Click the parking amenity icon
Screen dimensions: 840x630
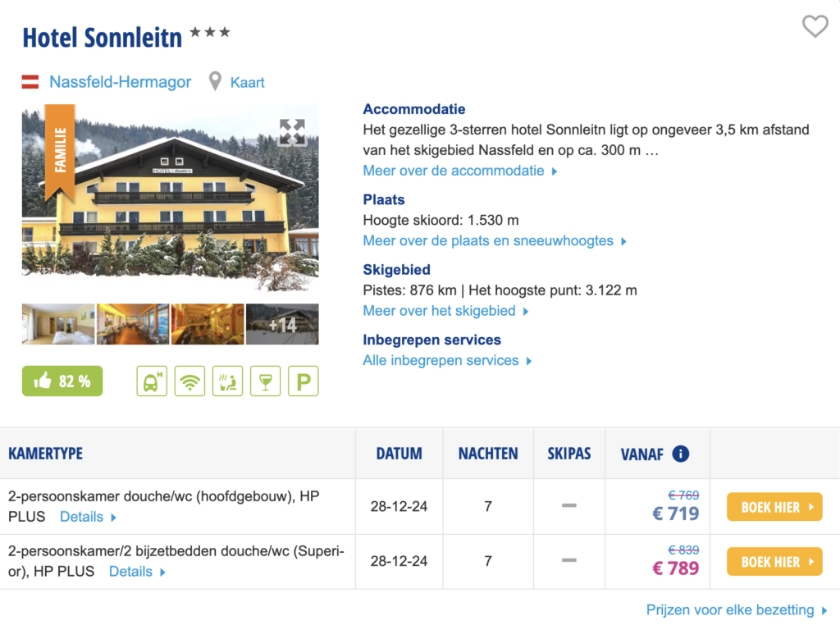pos(303,381)
